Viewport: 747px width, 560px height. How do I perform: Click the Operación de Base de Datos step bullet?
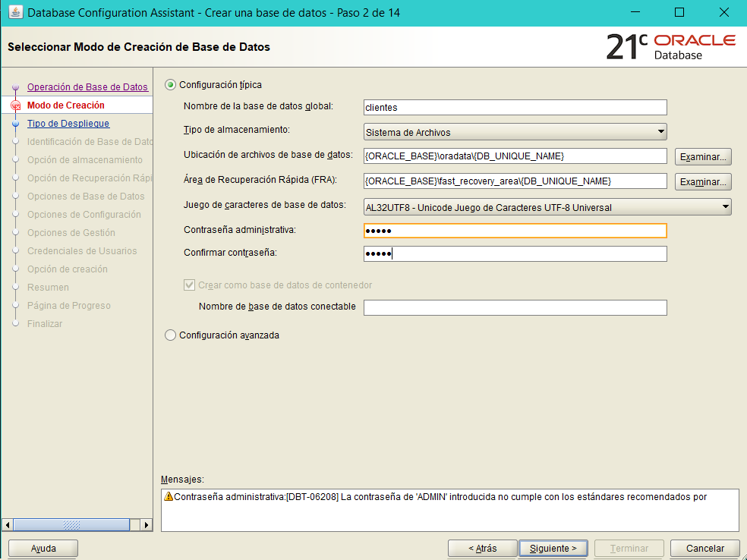pyautogui.click(x=16, y=87)
